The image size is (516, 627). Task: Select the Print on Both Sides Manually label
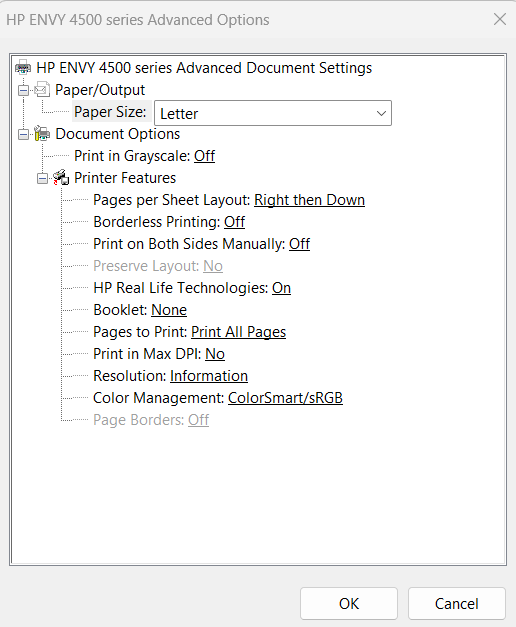(189, 244)
